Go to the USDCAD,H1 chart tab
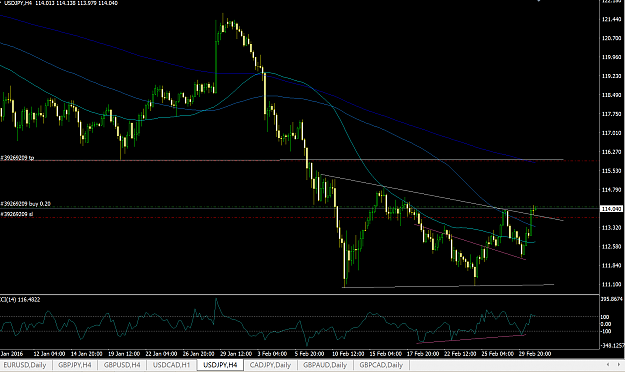The image size is (625, 372). pos(171,365)
